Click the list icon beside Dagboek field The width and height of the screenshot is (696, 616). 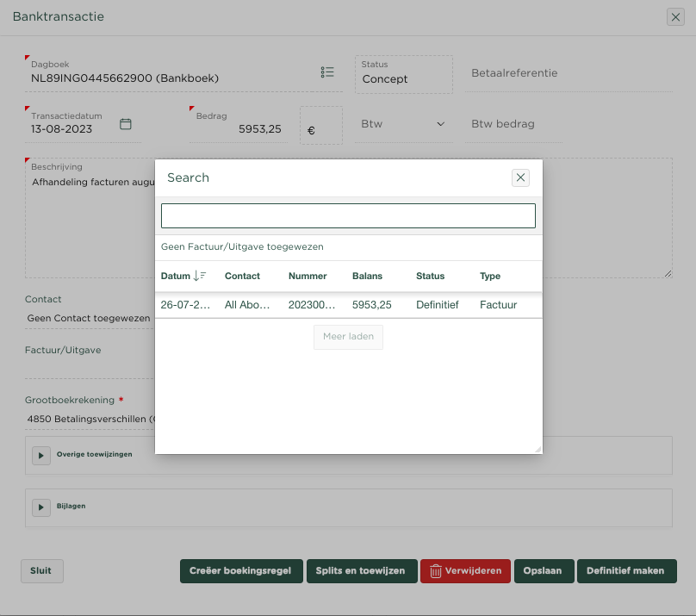(327, 72)
